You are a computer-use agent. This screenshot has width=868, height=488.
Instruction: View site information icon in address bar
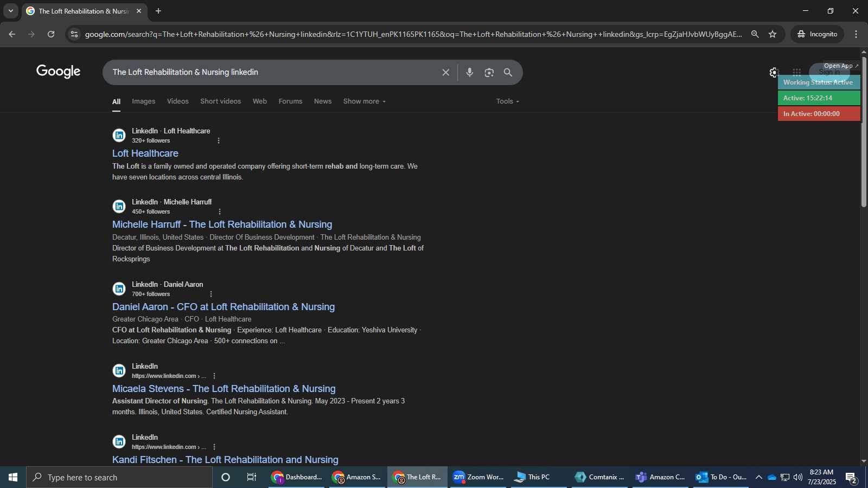(x=74, y=34)
